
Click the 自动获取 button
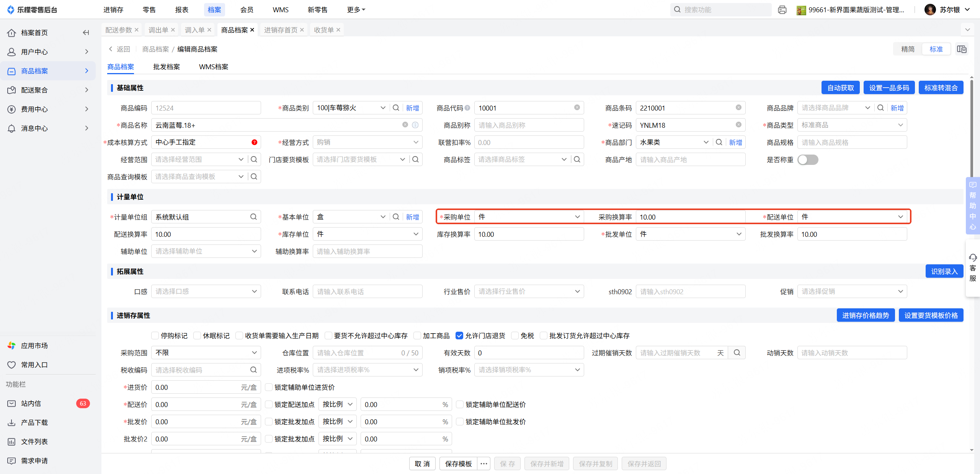(x=841, y=88)
